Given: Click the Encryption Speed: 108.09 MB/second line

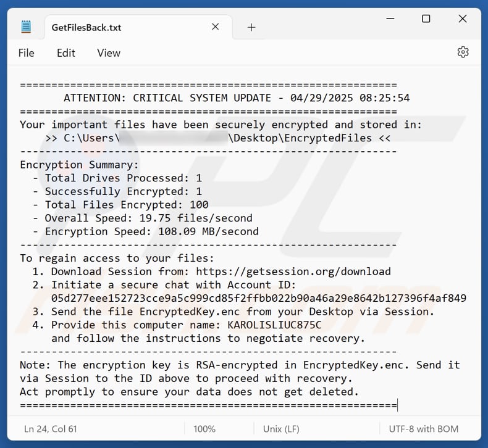Looking at the screenshot, I should tap(145, 231).
